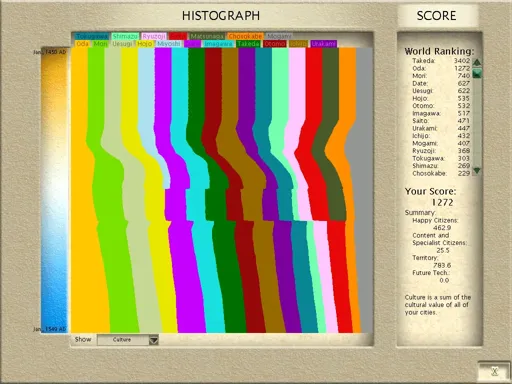Select the Oda legend label

[x=82, y=44]
